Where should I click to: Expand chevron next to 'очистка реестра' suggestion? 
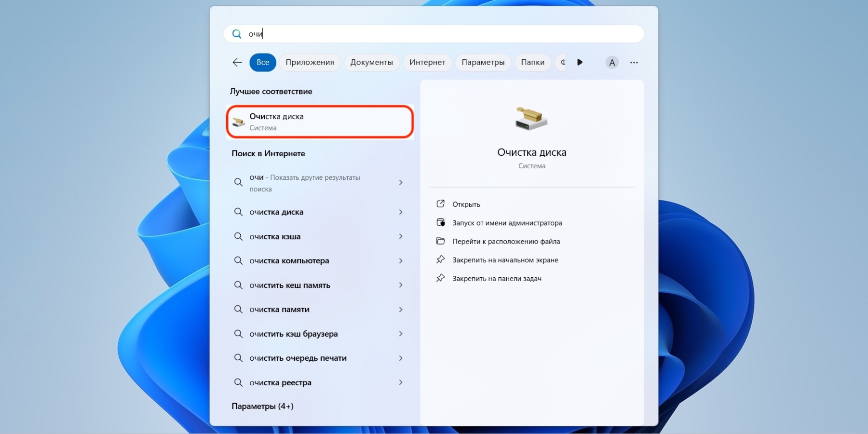point(400,382)
